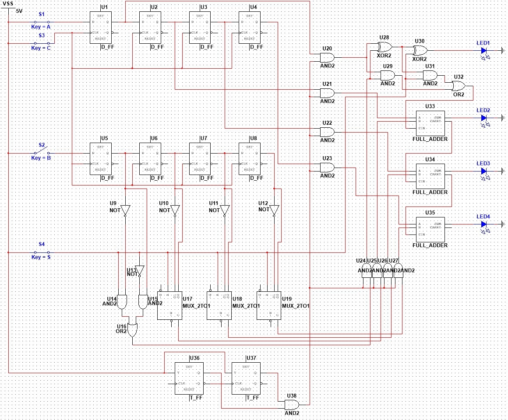
Task: Select the U14 AND2 gate
Action: tap(122, 302)
